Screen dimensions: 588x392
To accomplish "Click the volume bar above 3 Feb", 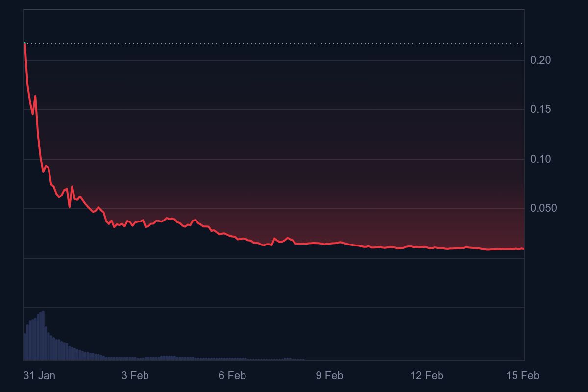I will click(x=135, y=358).
